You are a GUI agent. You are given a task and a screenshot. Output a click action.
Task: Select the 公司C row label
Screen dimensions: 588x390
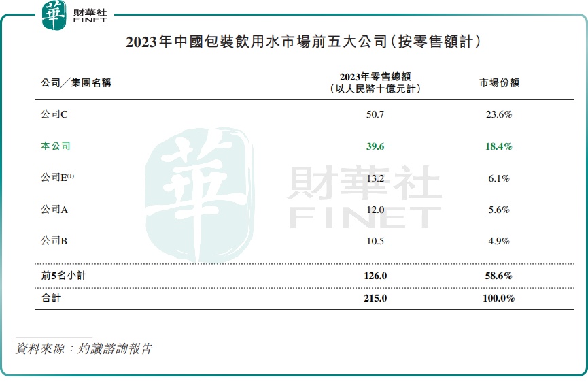[x=54, y=115]
